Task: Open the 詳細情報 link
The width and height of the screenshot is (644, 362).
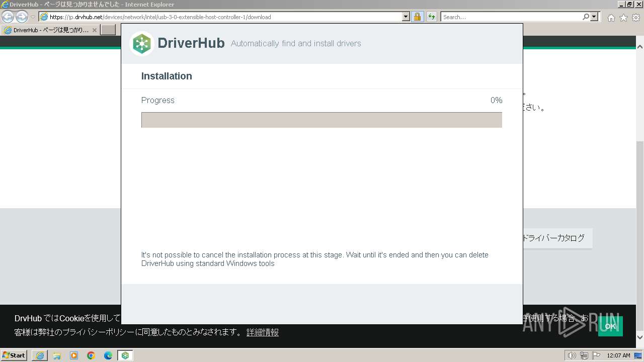Action: (x=263, y=332)
